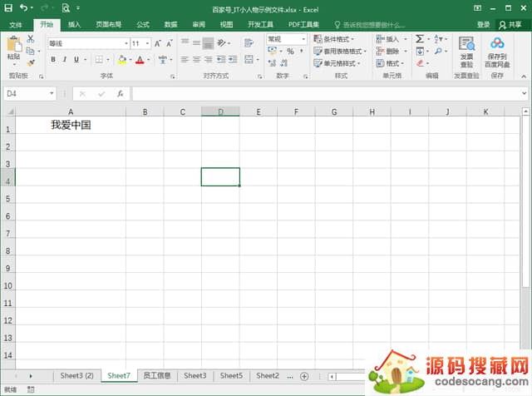Viewport: 532px width, 396px height.
Task: Merge and center cells
Action: 249,60
